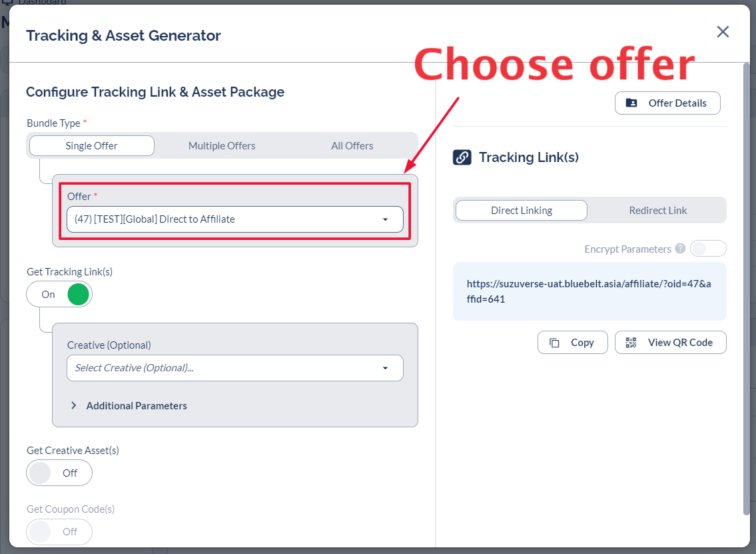
Task: Enable the Get Creative Asset(s) toggle
Action: pos(59,473)
